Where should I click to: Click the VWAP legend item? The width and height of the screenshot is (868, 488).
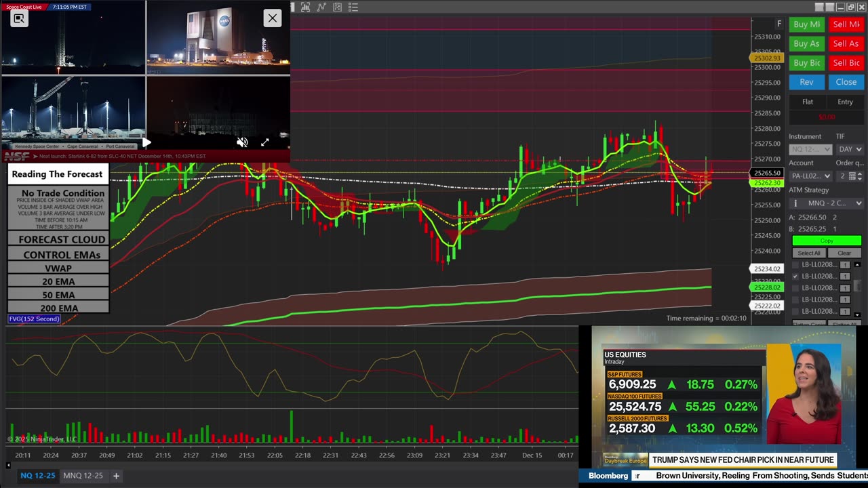coord(58,268)
